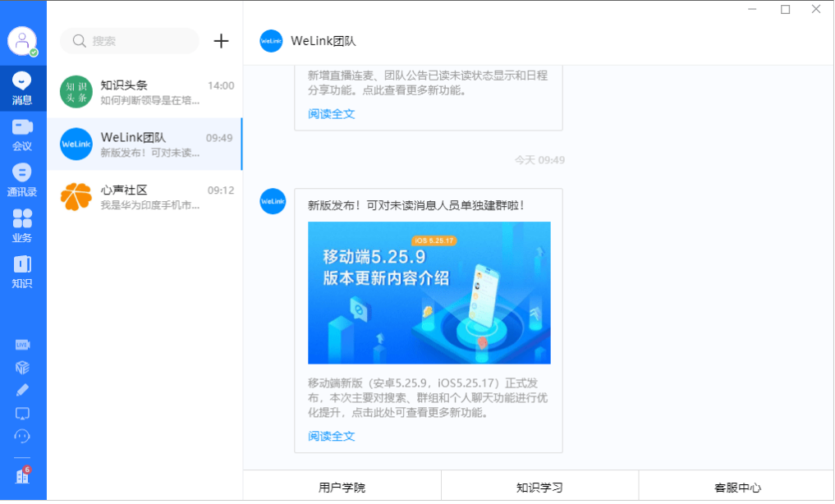835x504 pixels.
Task: Click WeLink avatar beside the new release message
Action: tap(273, 201)
